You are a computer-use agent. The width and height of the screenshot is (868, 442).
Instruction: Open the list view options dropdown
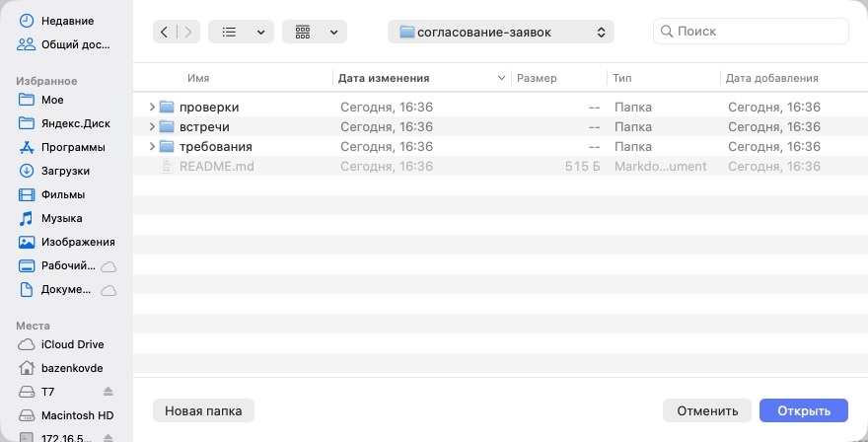tap(241, 33)
